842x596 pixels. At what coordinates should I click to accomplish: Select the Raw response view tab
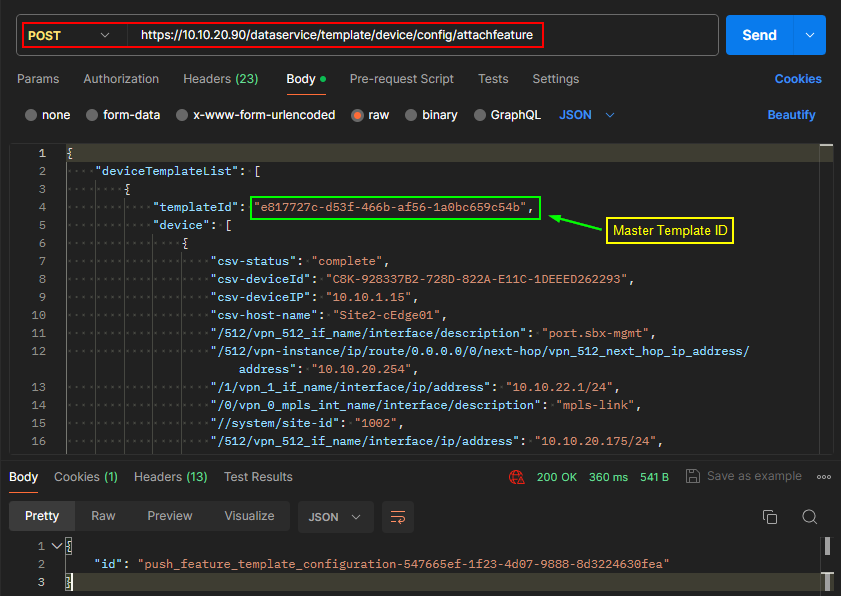(103, 517)
